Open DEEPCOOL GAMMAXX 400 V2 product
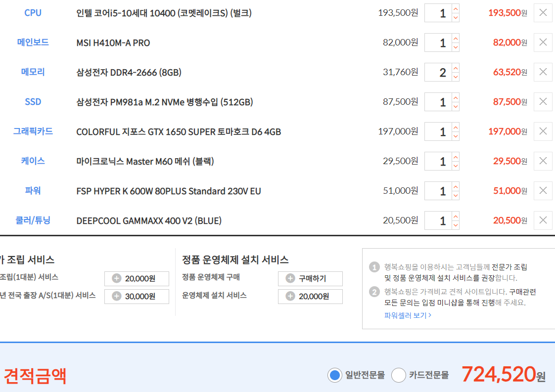The width and height of the screenshot is (555, 392). click(149, 221)
